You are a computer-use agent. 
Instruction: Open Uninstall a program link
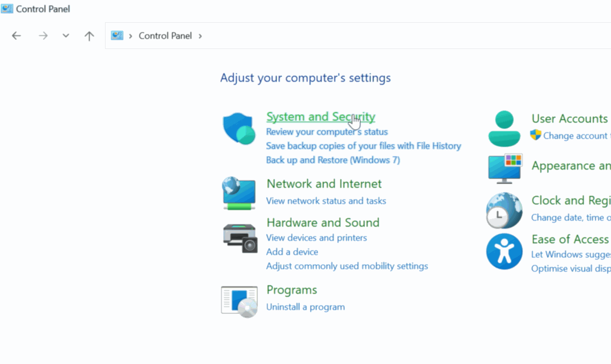(305, 307)
